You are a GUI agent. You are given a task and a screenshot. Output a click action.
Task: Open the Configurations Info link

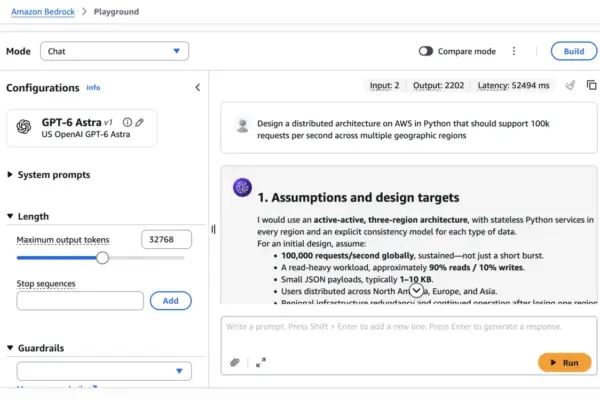click(x=93, y=88)
